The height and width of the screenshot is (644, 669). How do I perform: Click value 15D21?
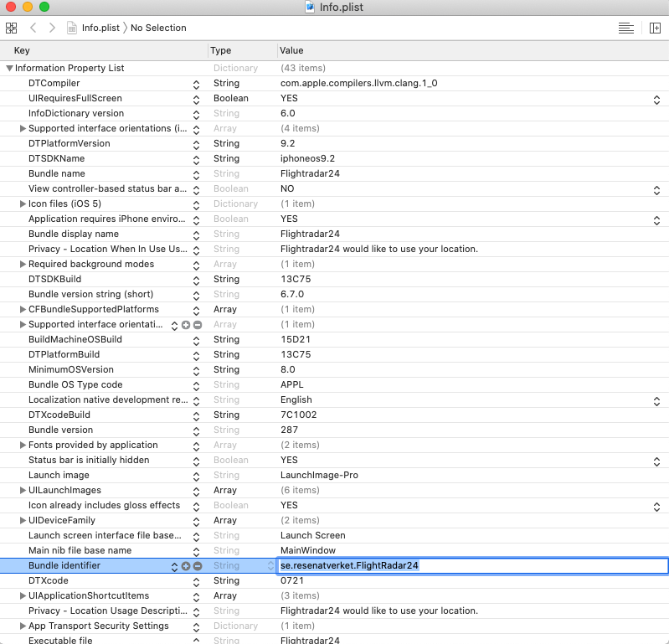296,340
